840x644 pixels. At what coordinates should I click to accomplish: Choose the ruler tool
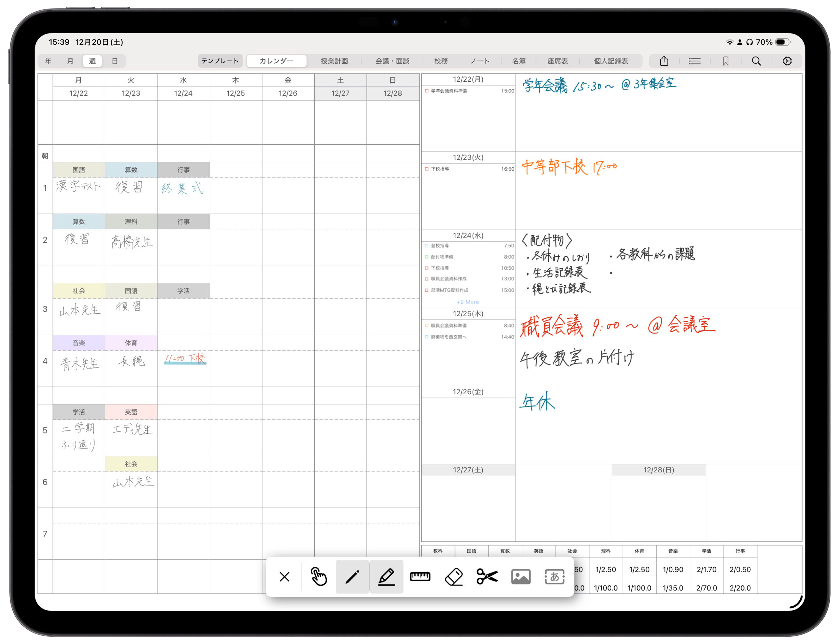(420, 576)
